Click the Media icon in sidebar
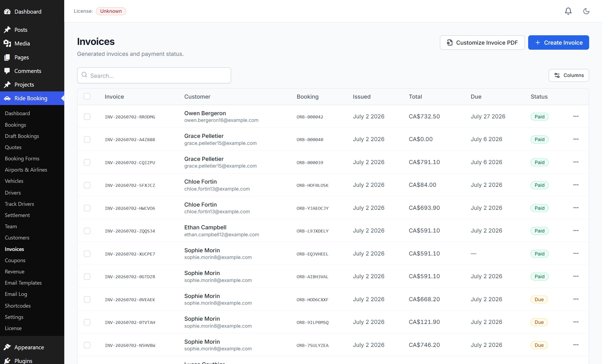The width and height of the screenshot is (602, 364). tap(7, 43)
